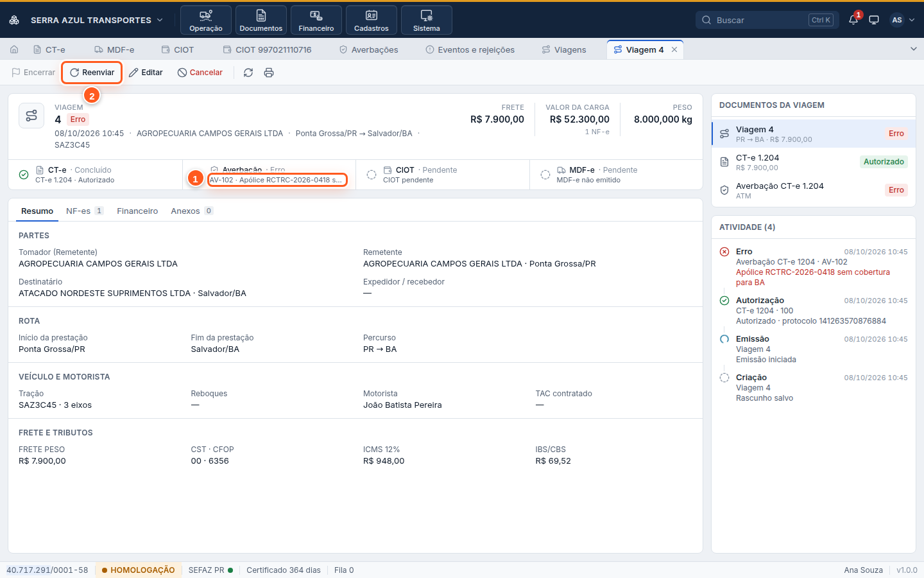Select the Anexos tab
This screenshot has width=924, height=578.
tap(192, 211)
